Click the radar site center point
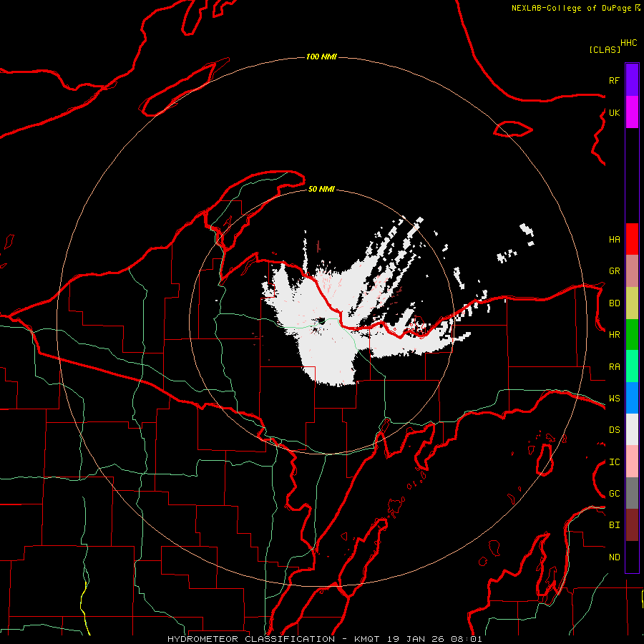This screenshot has width=644, height=644. coord(321,321)
